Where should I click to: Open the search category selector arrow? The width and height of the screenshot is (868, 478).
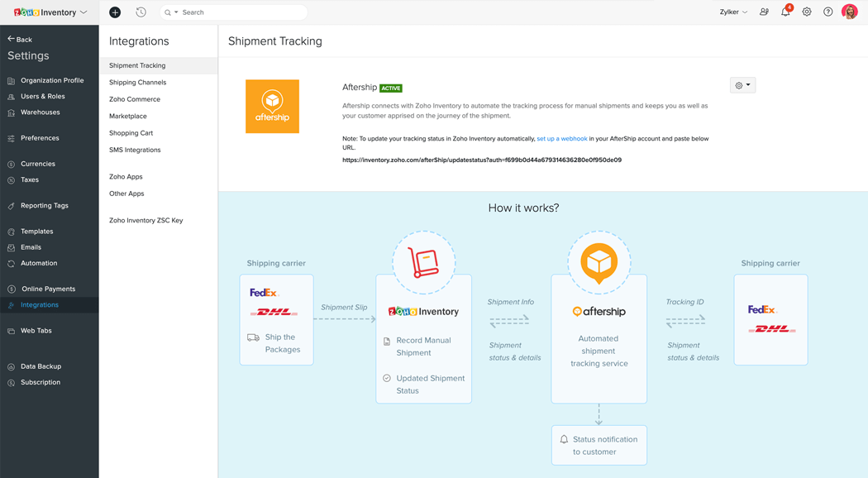(176, 12)
